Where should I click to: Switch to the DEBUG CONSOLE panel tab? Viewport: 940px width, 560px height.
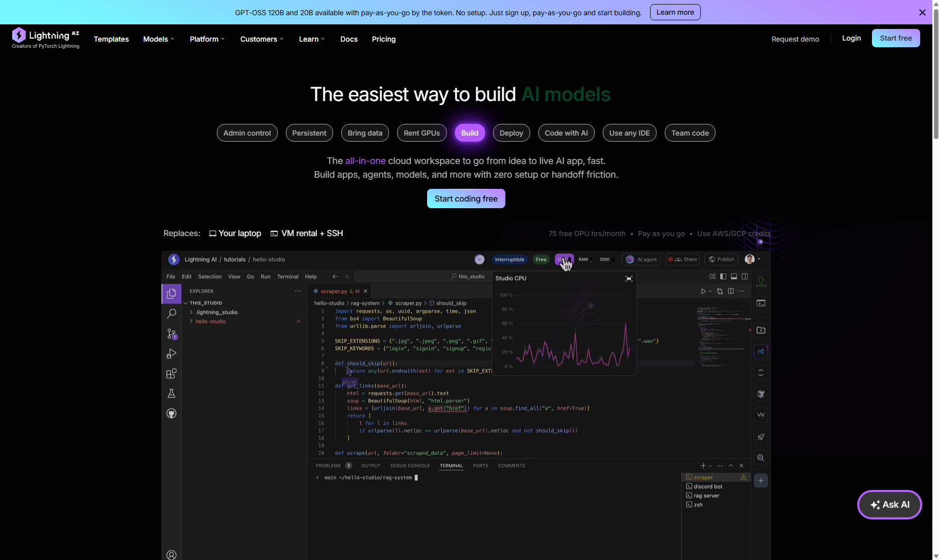pos(410,466)
